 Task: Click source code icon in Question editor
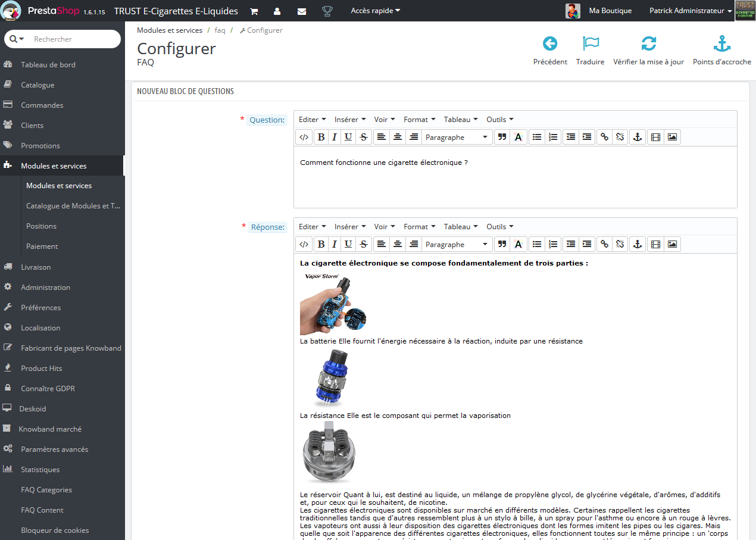pyautogui.click(x=304, y=137)
